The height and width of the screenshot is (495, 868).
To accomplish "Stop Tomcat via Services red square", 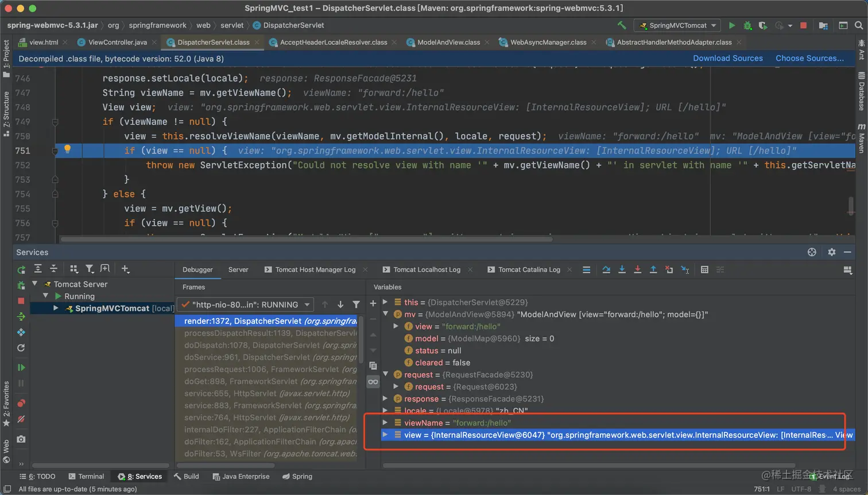I will coord(21,301).
